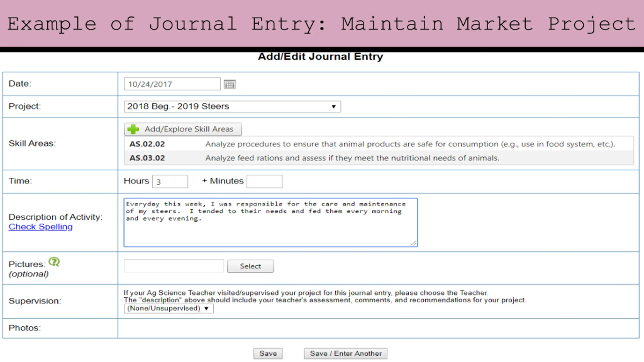Image resolution: width=644 pixels, height=362 pixels.
Task: Select the AS.03.02 skill area row
Action: coord(379,158)
